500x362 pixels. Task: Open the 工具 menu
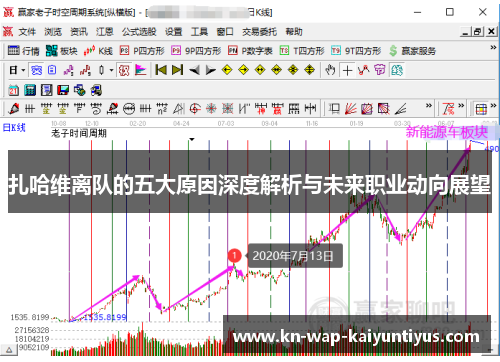pos(199,32)
